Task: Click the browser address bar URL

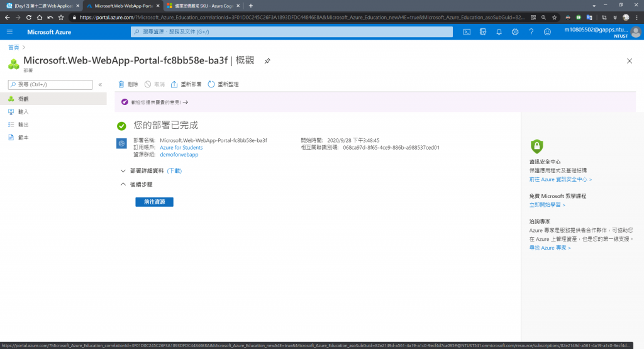Action: click(302, 17)
